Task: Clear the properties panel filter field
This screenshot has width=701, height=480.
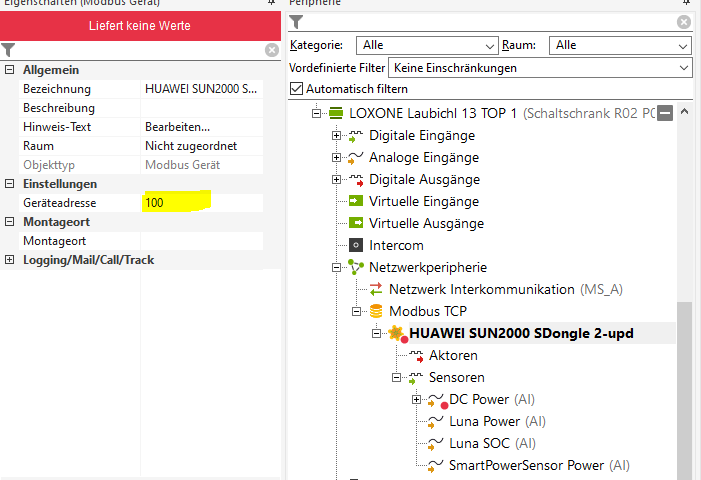Action: point(272,50)
